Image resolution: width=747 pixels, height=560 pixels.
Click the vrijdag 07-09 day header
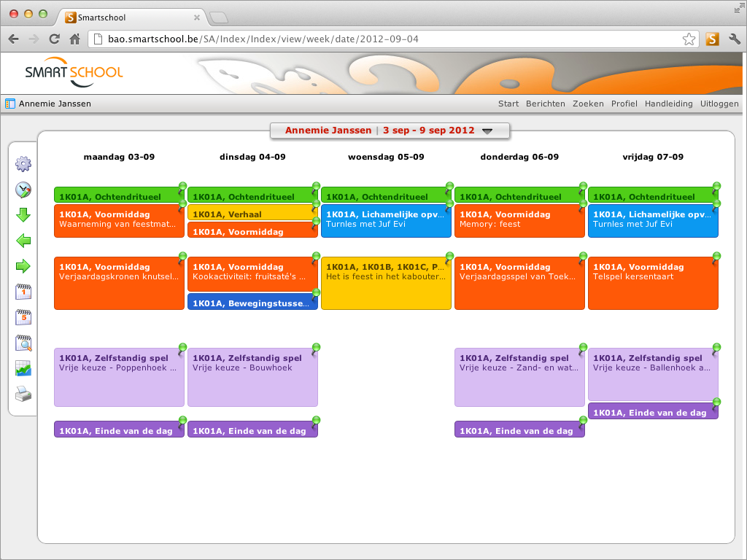(x=653, y=157)
